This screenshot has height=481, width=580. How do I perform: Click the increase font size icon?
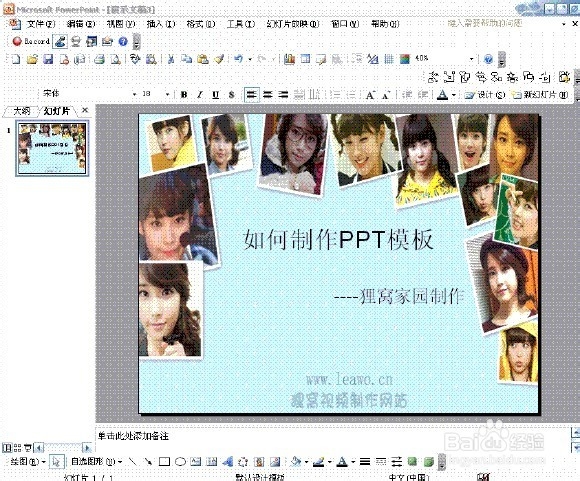(370, 95)
